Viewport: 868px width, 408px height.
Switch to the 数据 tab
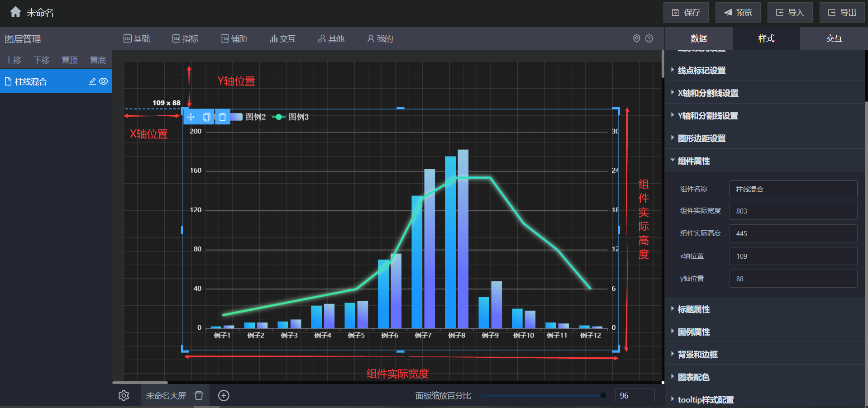[x=698, y=38]
